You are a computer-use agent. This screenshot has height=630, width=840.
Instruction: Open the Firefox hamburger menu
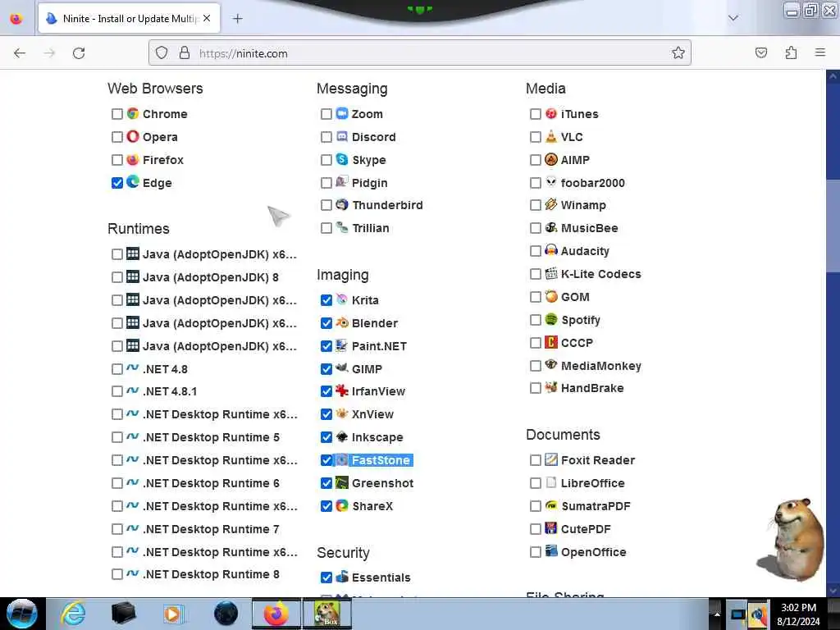tap(820, 52)
